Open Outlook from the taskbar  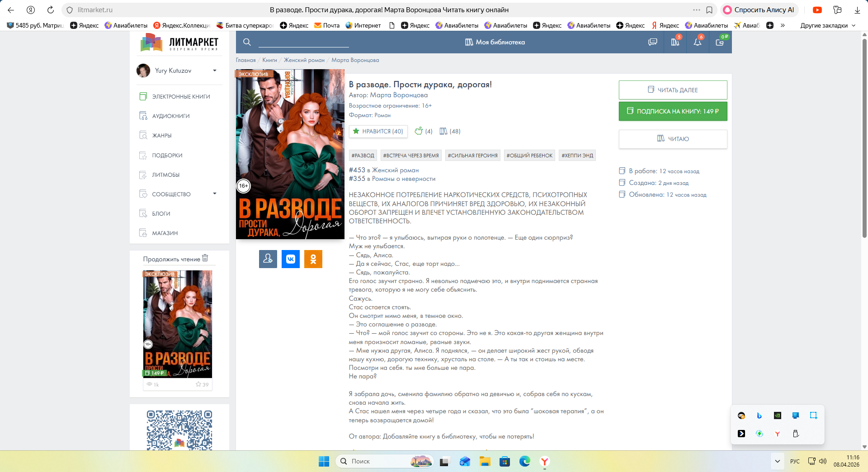[x=465, y=461]
